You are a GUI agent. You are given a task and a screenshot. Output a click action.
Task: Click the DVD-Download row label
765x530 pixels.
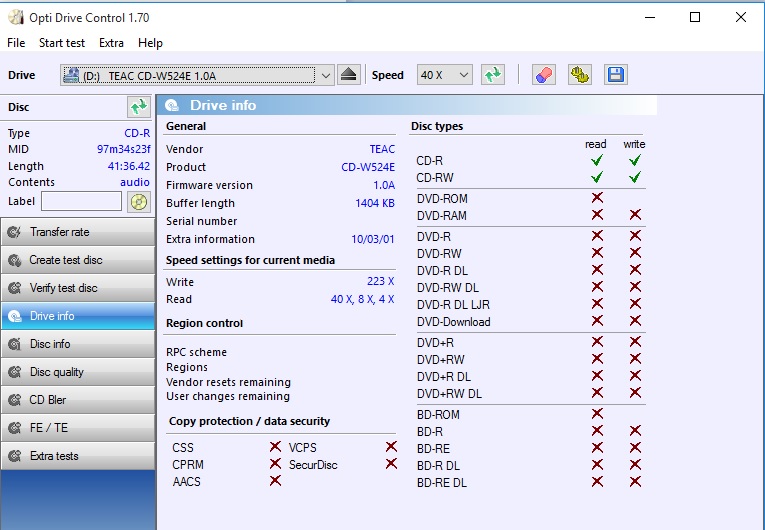coord(454,322)
